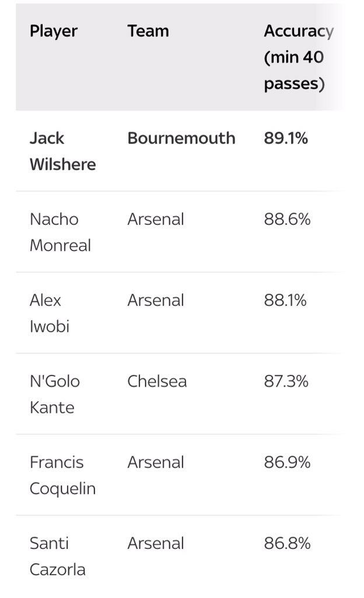
Task: Select the 86.9% accuracy figure
Action: 287,463
